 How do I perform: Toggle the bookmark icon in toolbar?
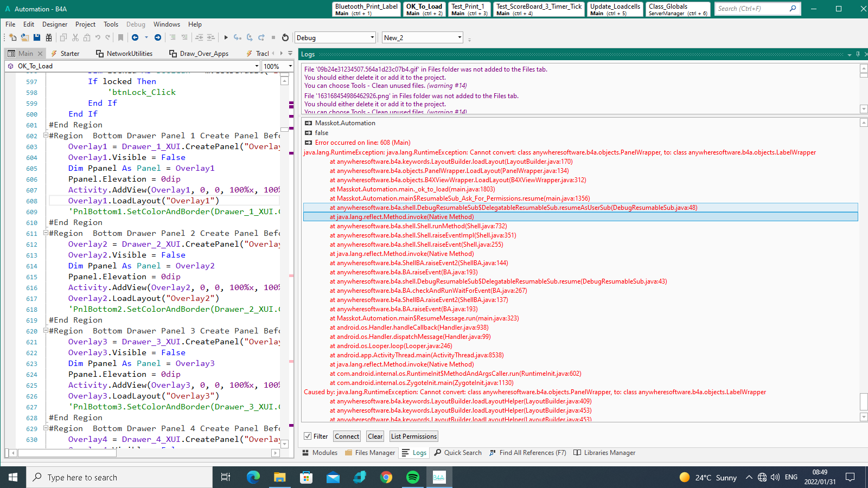pos(120,37)
